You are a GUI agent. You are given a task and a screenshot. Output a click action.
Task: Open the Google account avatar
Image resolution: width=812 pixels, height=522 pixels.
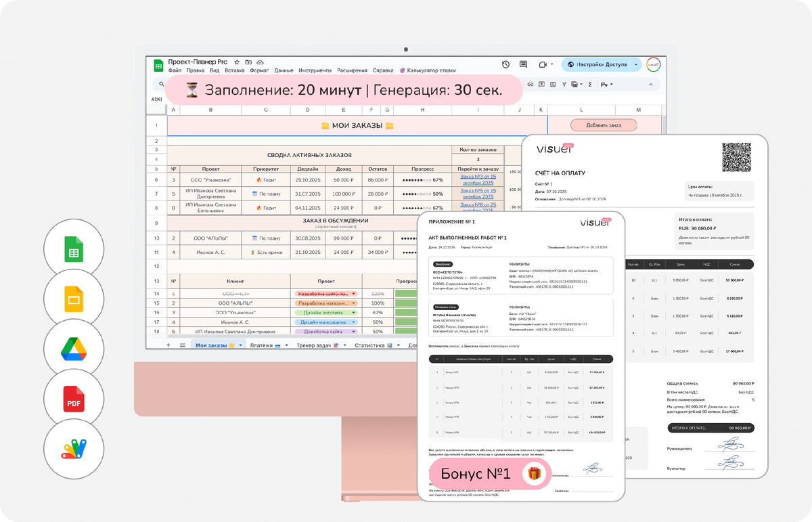(654, 65)
